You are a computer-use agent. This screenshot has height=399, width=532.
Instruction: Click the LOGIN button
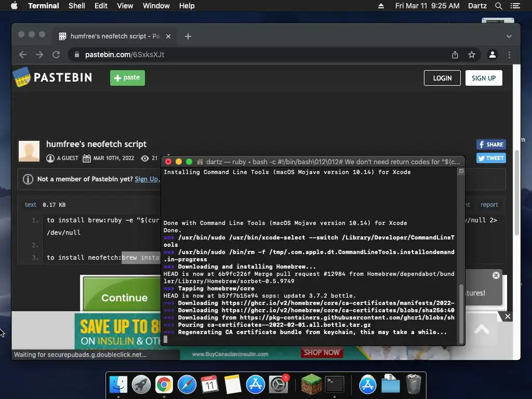click(x=442, y=78)
